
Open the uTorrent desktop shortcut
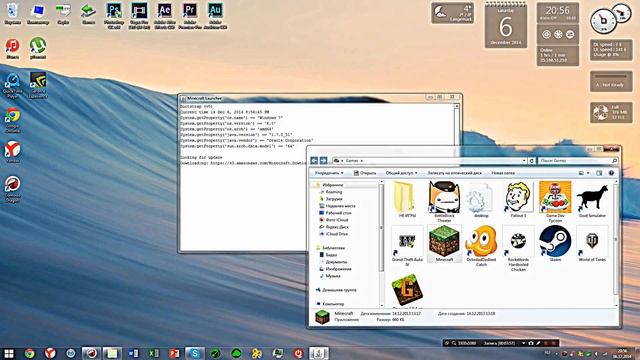click(38, 49)
